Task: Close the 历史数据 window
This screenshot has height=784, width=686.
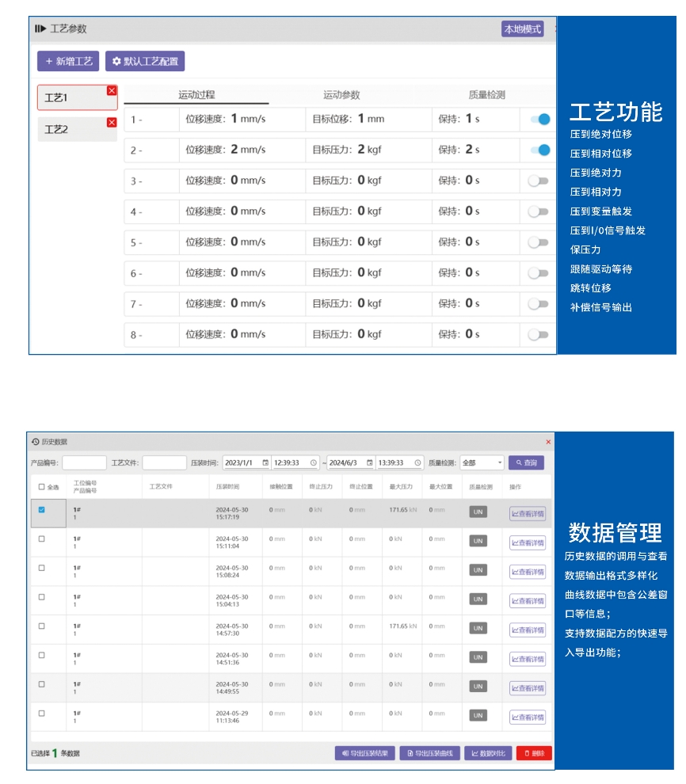Action: click(548, 441)
